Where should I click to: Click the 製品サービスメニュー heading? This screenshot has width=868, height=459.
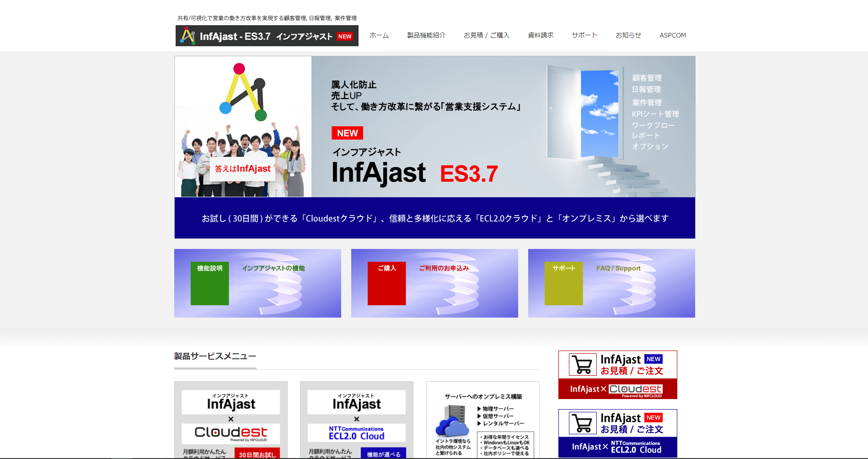(215, 356)
